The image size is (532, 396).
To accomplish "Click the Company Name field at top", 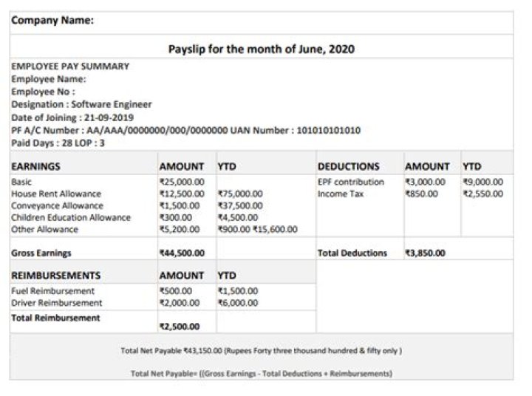I will [x=52, y=21].
